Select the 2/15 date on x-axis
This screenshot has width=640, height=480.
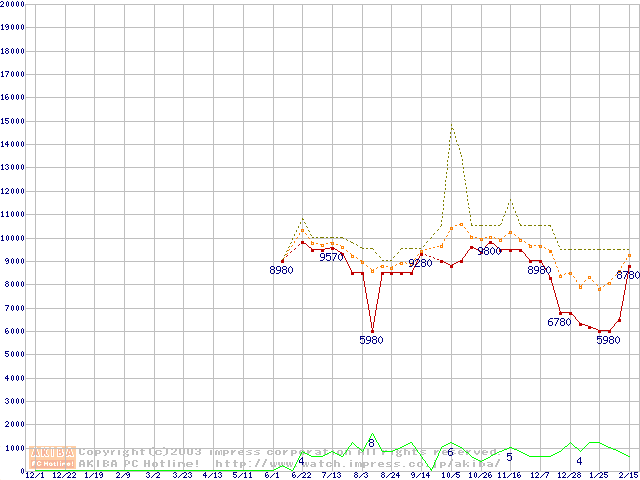628,475
